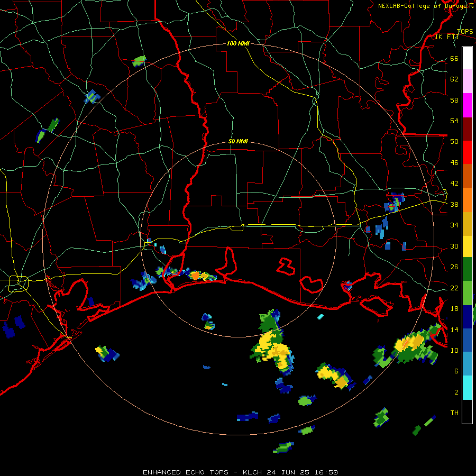Select the magenta swatch on the tops scale
476x476 pixels.
(467, 105)
